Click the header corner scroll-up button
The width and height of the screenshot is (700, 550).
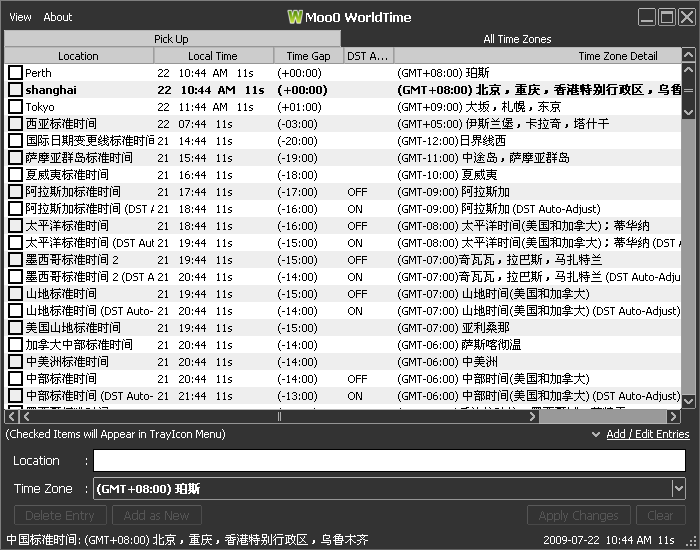pos(688,55)
